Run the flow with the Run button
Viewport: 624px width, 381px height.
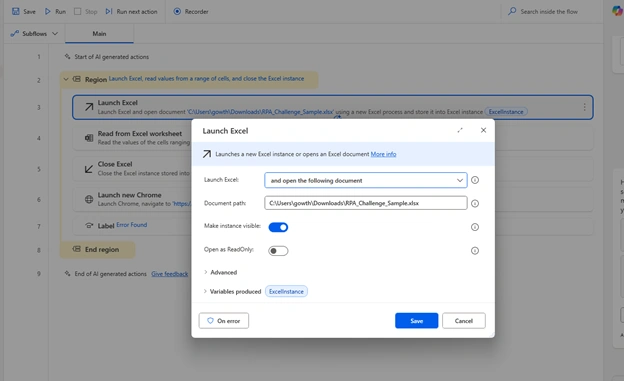tap(55, 12)
